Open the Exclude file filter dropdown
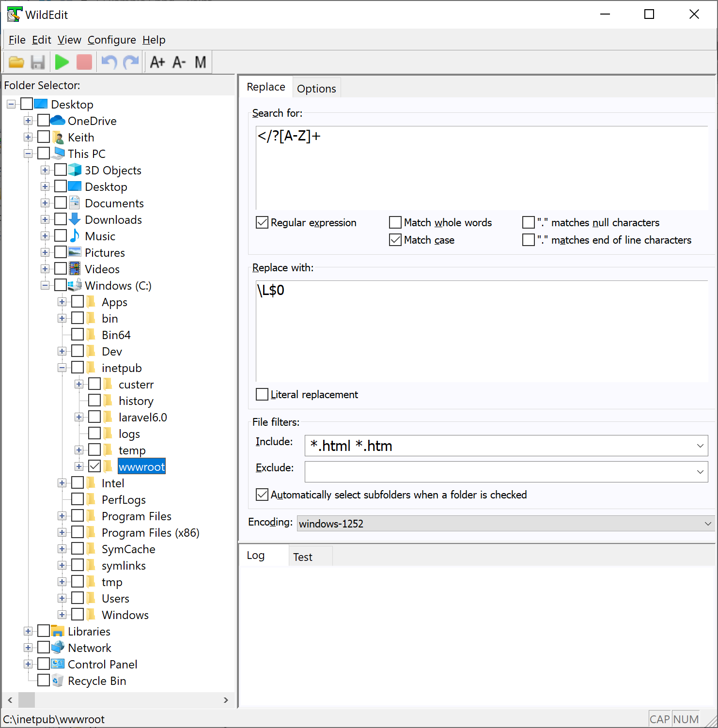 [700, 472]
